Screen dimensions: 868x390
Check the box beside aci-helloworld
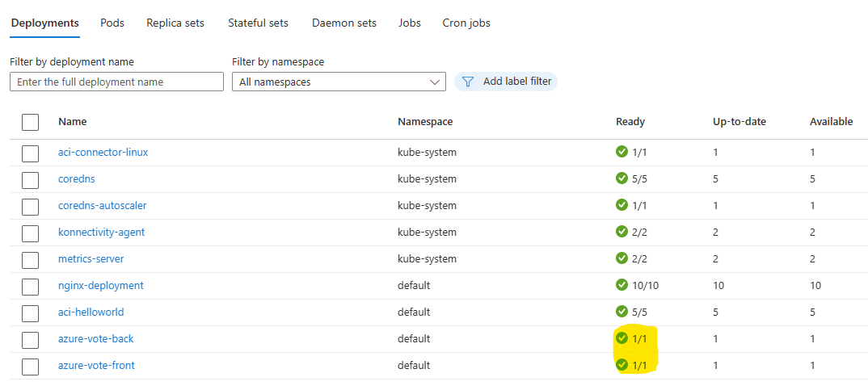(x=31, y=312)
